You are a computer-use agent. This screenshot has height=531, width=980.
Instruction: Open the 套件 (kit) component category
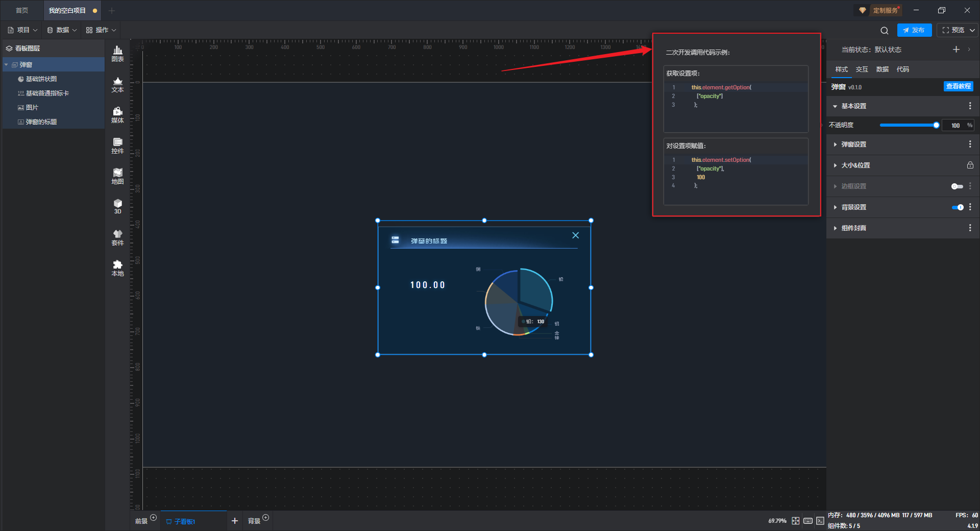[x=117, y=237]
